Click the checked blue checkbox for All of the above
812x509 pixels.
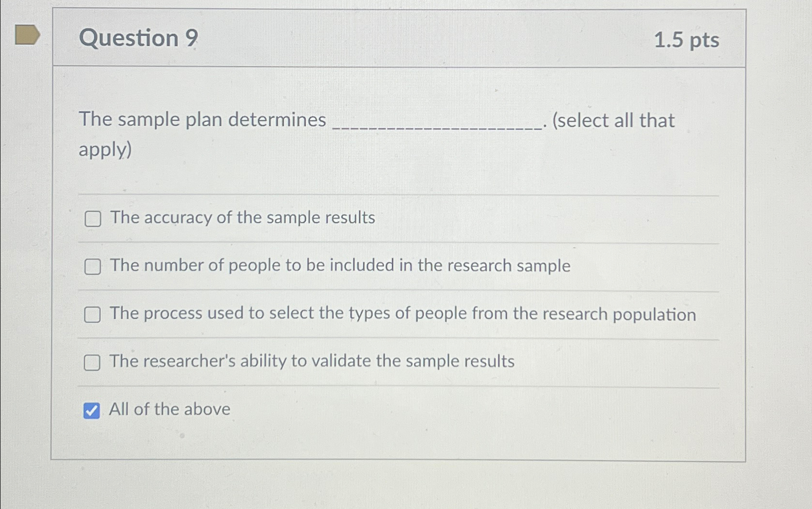pos(91,410)
